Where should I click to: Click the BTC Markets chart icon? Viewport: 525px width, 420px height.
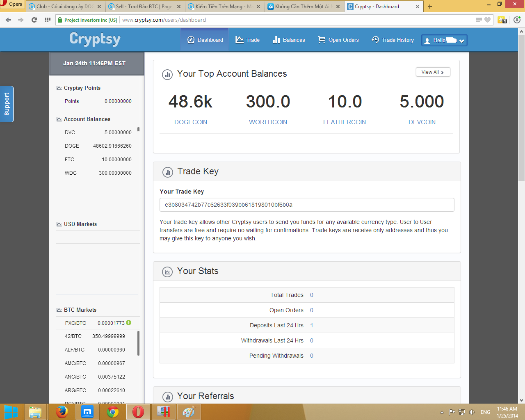[x=59, y=310]
